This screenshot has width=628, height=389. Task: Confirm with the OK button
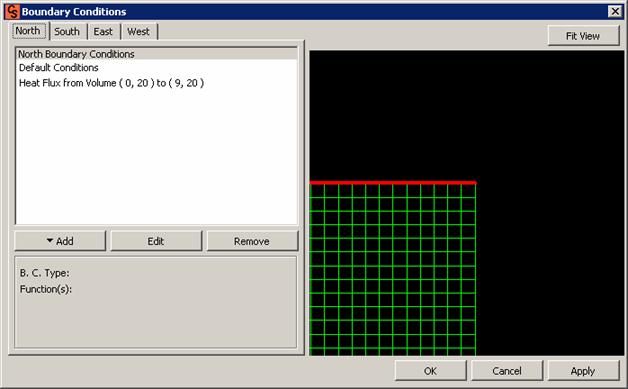click(x=431, y=371)
